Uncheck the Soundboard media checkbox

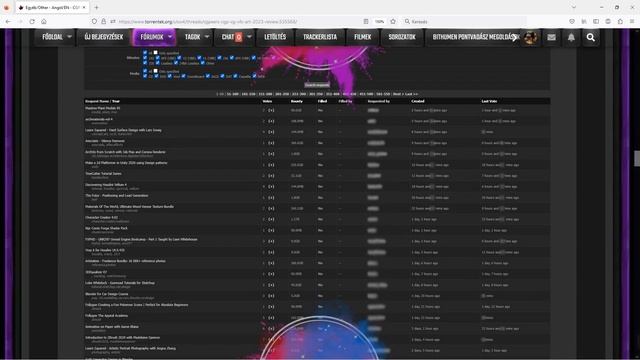pos(183,76)
